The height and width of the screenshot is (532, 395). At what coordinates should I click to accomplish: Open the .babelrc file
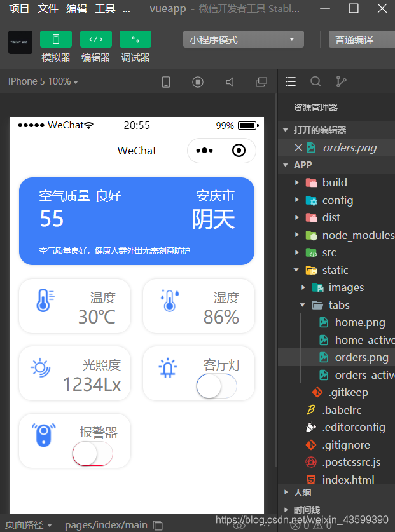point(342,410)
